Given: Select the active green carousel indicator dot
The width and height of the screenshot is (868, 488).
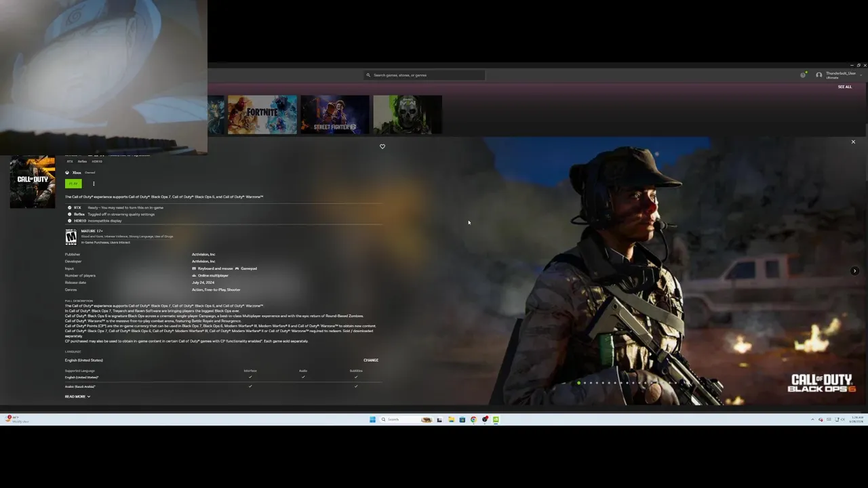Looking at the screenshot, I should 578,383.
